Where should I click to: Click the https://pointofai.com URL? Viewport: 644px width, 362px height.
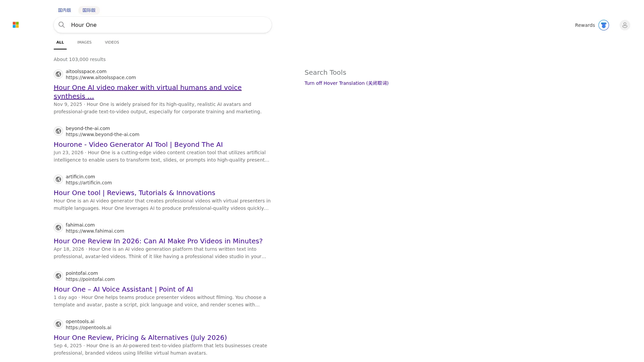(90, 279)
